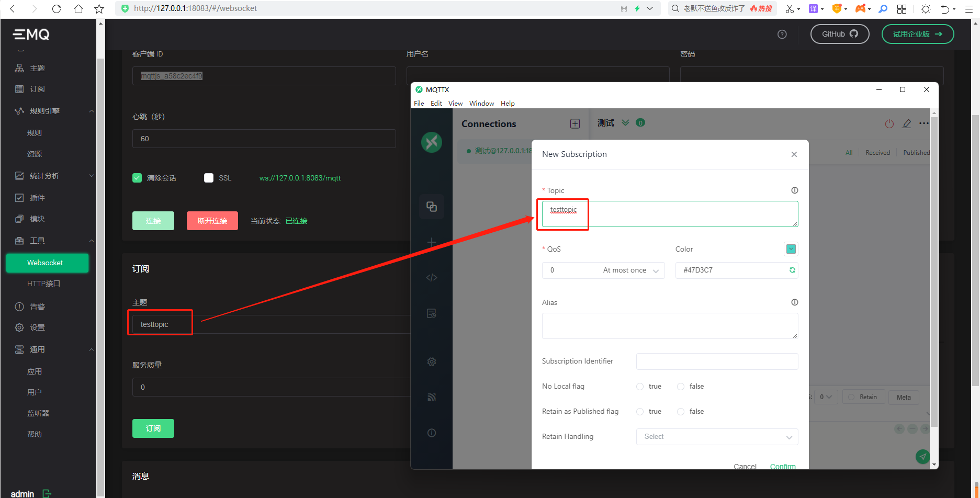Open the View menu in MQTTX
980x498 pixels.
[455, 103]
